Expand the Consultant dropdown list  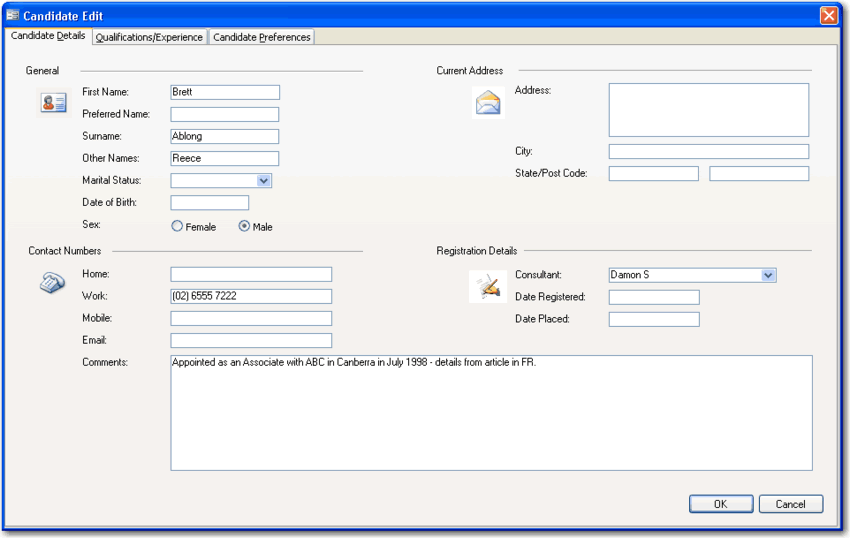(768, 275)
